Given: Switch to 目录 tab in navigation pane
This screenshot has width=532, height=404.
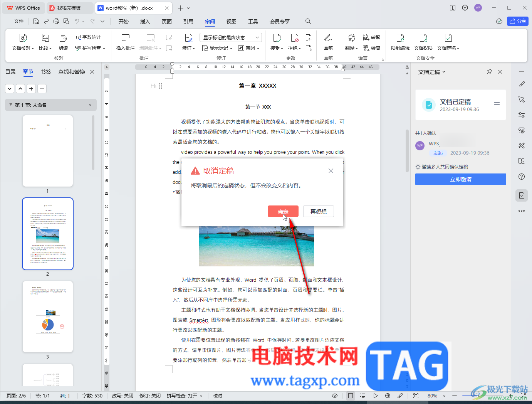Looking at the screenshot, I should point(10,72).
